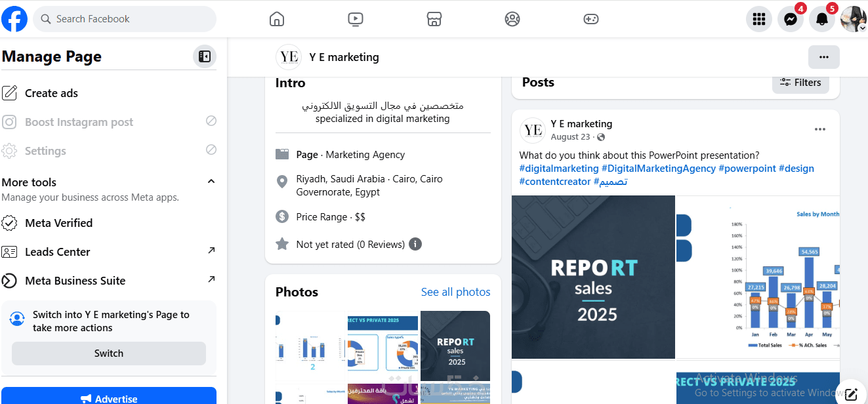Open hashtag #design
The width and height of the screenshot is (868, 404).
click(x=796, y=169)
